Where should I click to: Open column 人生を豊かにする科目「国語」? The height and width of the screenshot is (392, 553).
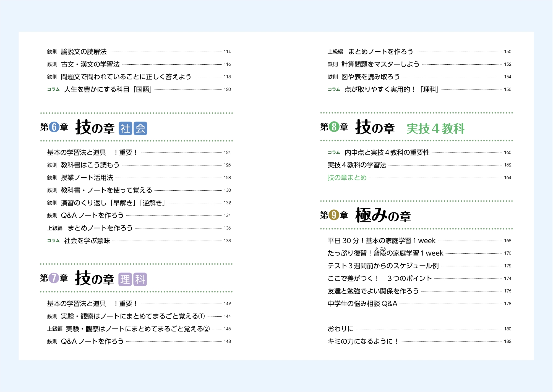point(108,90)
